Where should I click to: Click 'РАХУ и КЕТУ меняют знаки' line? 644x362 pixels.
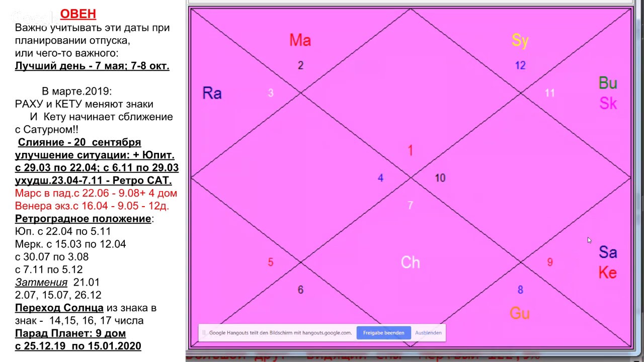coord(84,104)
